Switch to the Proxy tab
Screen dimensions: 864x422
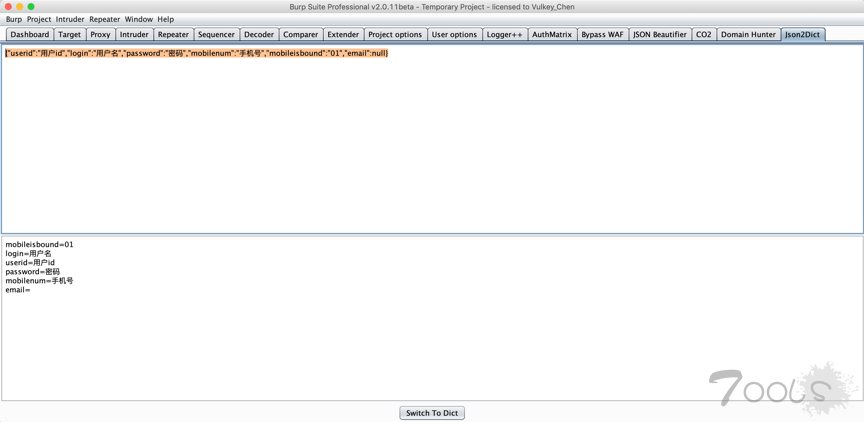(100, 34)
